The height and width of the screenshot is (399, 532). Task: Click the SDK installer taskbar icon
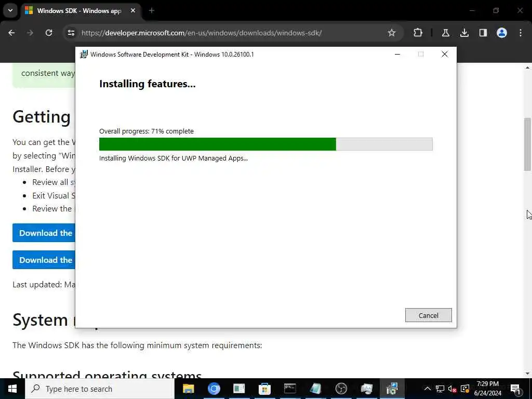[x=392, y=389]
